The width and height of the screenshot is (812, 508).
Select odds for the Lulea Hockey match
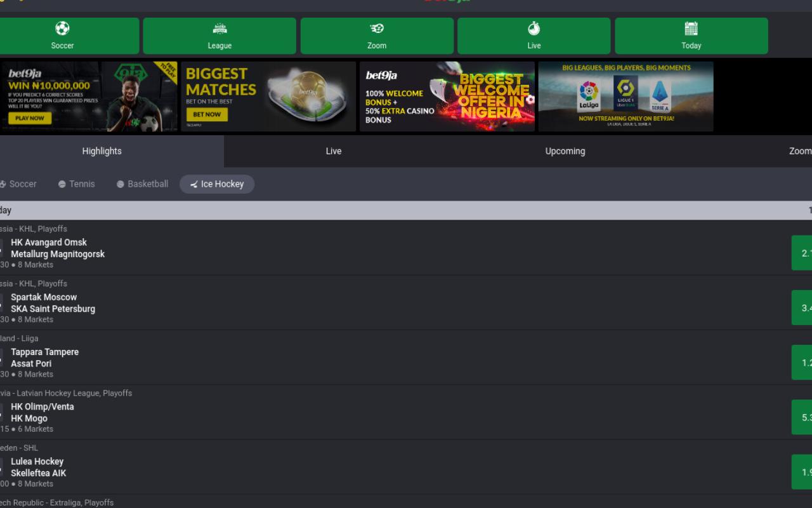point(802,472)
